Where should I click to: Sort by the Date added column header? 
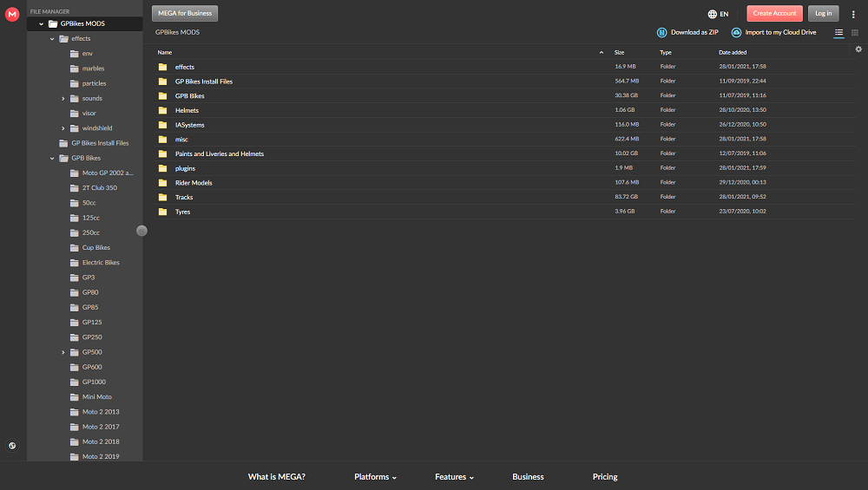tap(733, 53)
